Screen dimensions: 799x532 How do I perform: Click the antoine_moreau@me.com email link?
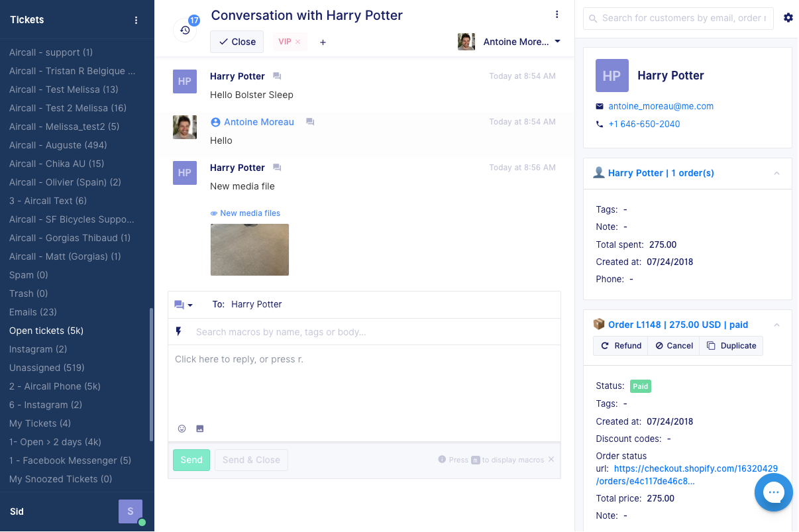click(661, 106)
